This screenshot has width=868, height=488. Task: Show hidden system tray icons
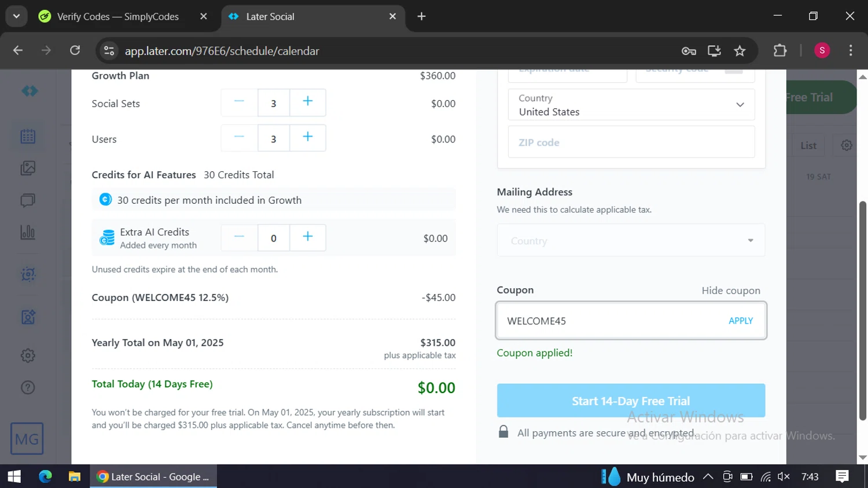(x=708, y=477)
